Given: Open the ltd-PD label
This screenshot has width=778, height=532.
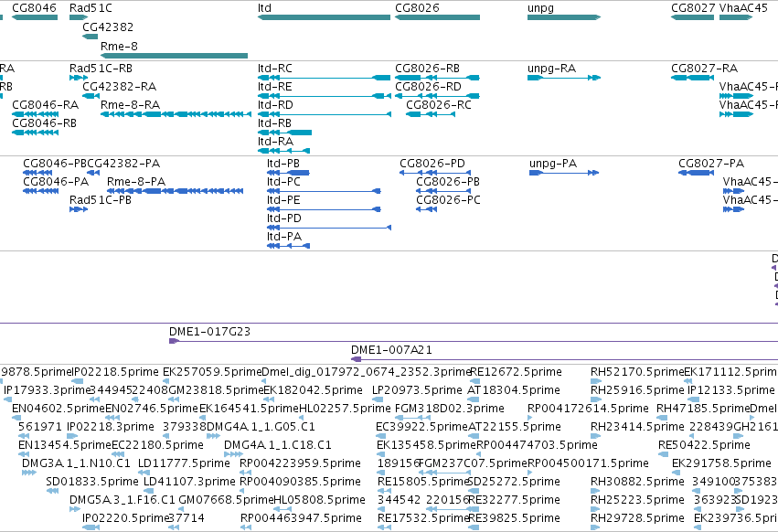Looking at the screenshot, I should pos(283,218).
